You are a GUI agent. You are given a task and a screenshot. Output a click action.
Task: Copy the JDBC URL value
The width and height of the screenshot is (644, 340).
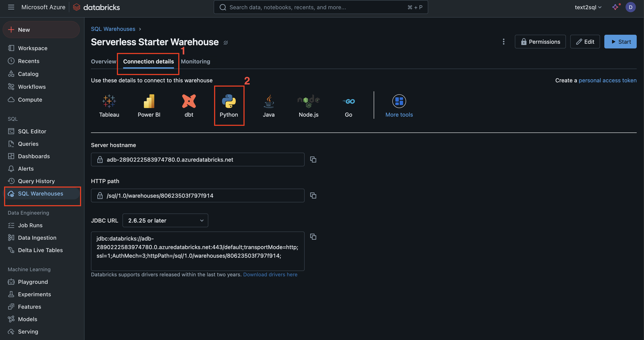313,237
